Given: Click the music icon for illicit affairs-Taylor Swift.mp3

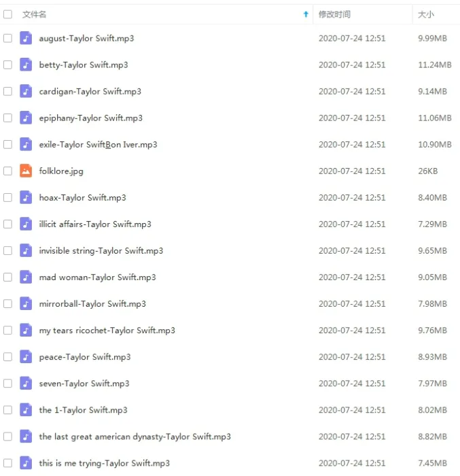Looking at the screenshot, I should tap(26, 224).
